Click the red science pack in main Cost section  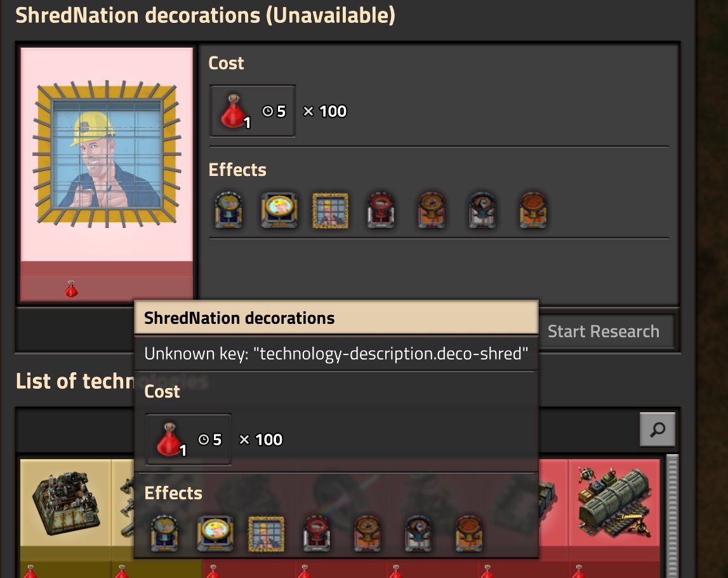[235, 111]
